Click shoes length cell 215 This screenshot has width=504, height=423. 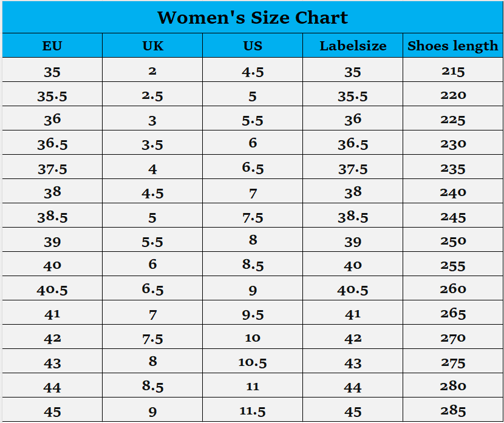453,71
